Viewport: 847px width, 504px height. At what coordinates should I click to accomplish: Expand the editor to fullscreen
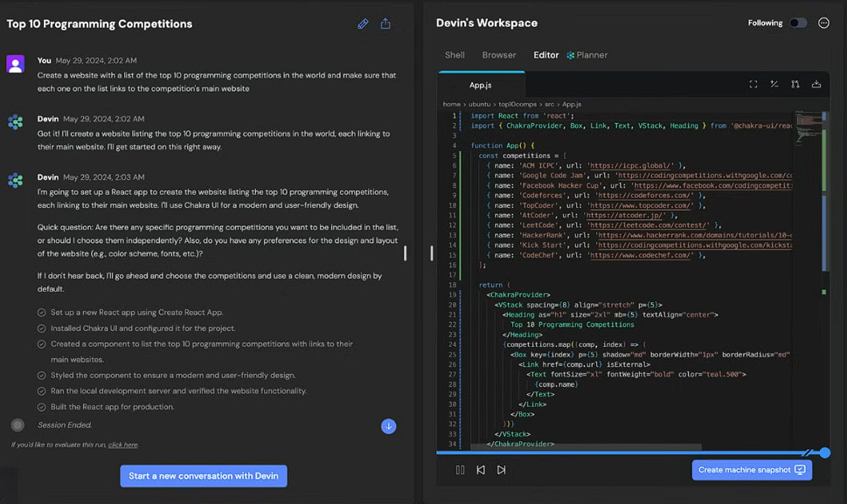(753, 84)
